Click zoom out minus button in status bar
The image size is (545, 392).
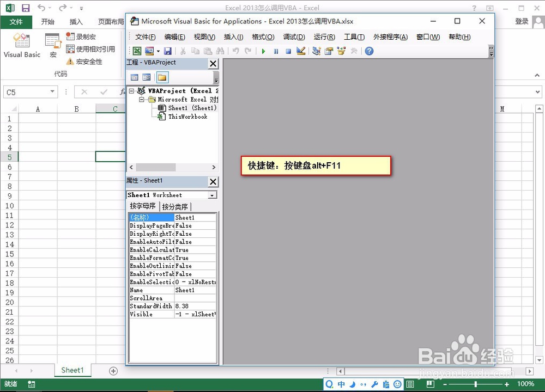[x=445, y=384]
